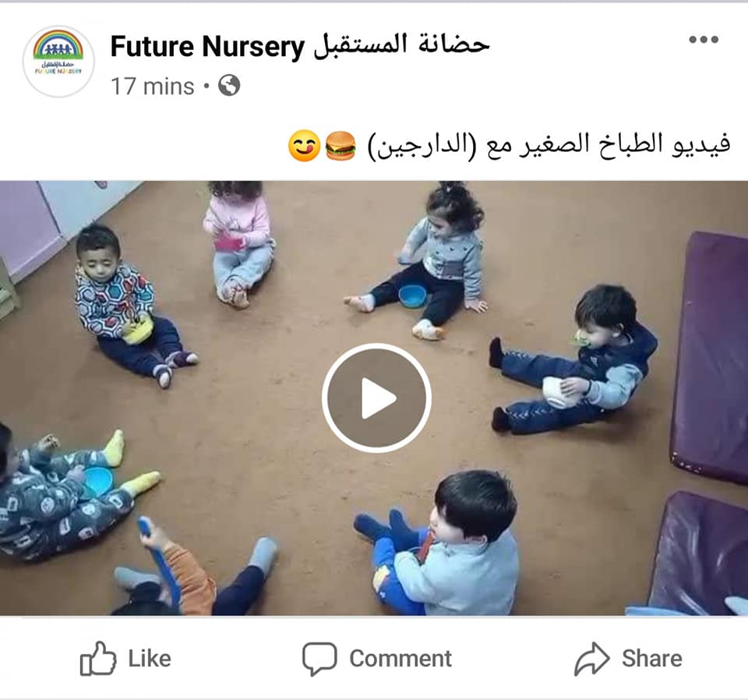The width and height of the screenshot is (748, 700).
Task: Click the speech bubble Comment icon
Action: point(319,659)
